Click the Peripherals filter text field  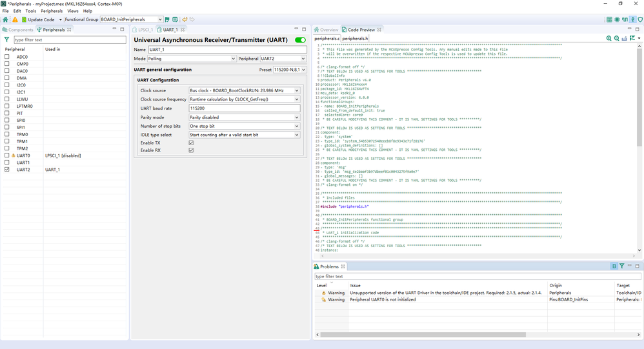point(70,40)
